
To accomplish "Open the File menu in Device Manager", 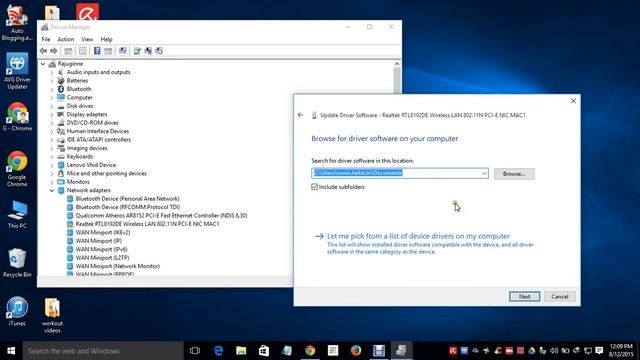I will pyautogui.click(x=46, y=39).
